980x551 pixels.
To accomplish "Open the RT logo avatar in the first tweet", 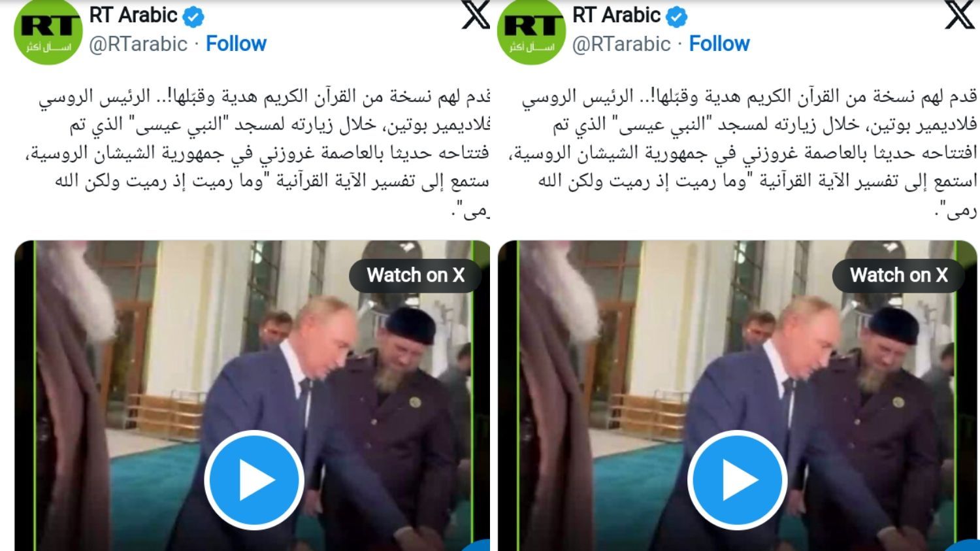I will 47,31.
